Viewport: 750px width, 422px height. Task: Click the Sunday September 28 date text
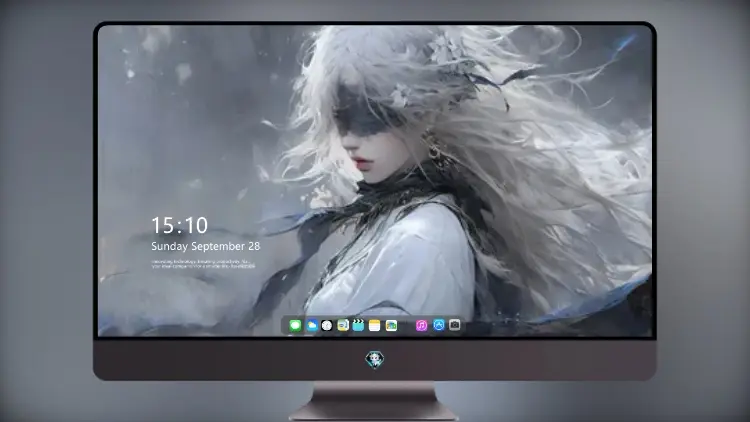point(206,246)
